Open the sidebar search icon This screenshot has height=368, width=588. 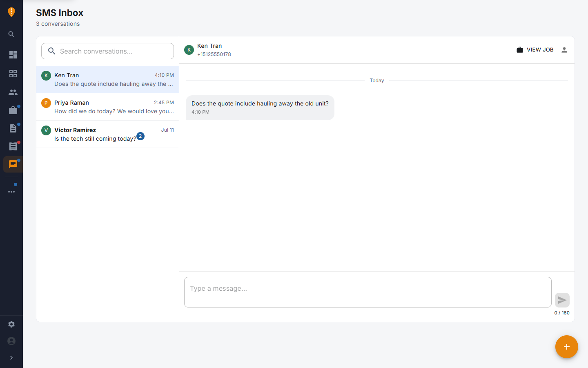pos(11,34)
